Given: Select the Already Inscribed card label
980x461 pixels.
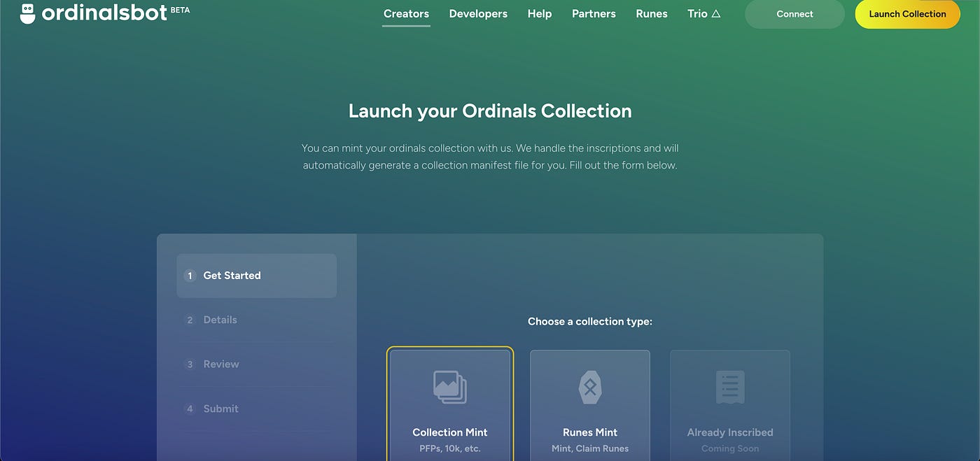Looking at the screenshot, I should [x=730, y=432].
